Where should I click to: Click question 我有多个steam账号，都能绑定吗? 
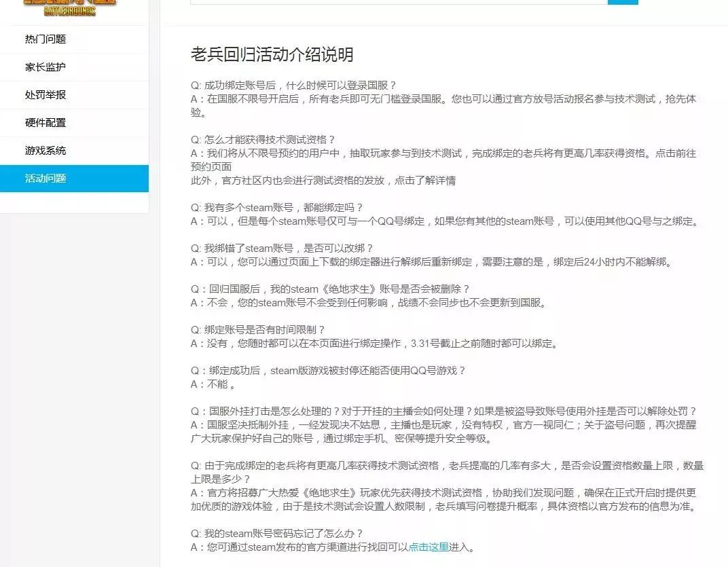click(x=276, y=208)
